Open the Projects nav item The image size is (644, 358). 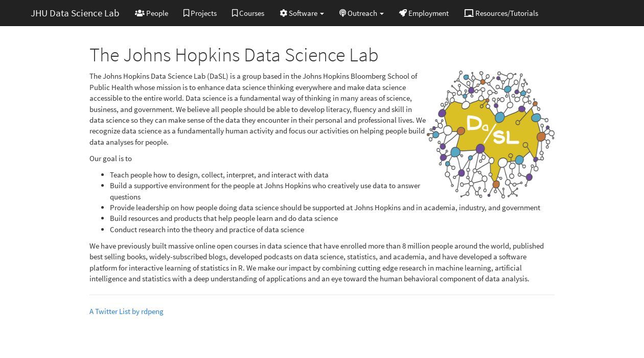pos(203,13)
